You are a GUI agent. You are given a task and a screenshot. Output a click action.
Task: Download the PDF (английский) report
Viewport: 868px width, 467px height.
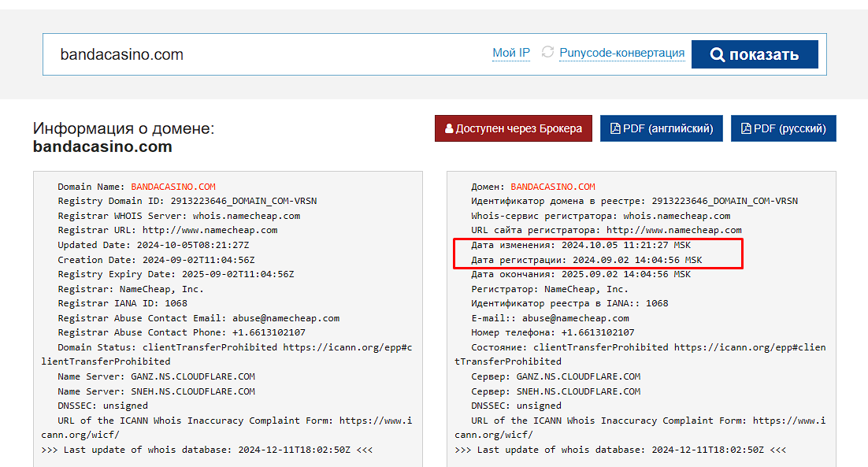tap(662, 128)
